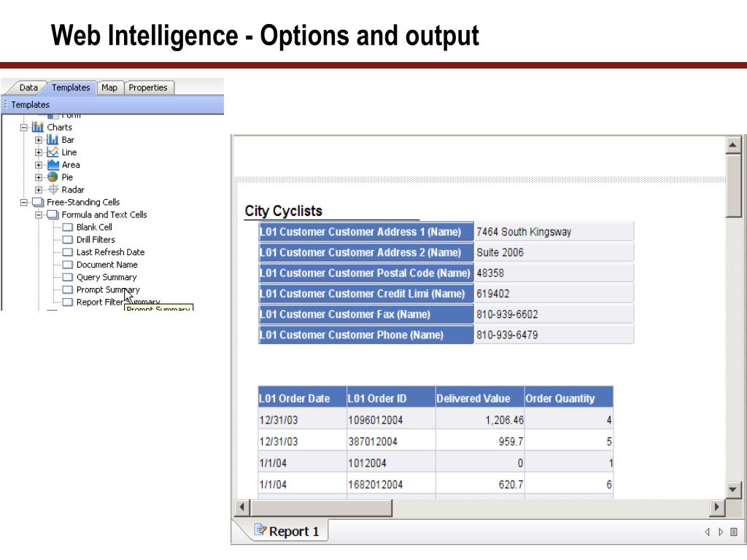Click the Radar chart icon
Screen dimensions: 747x560
coord(53,190)
